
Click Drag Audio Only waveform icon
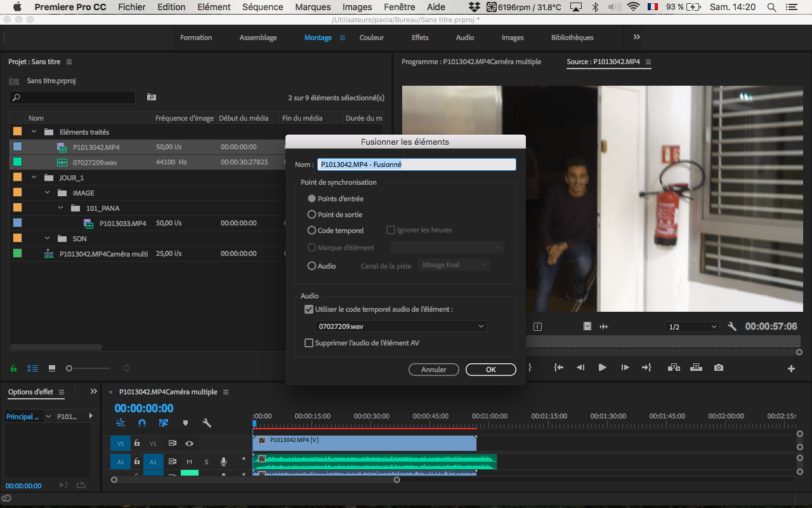click(604, 326)
